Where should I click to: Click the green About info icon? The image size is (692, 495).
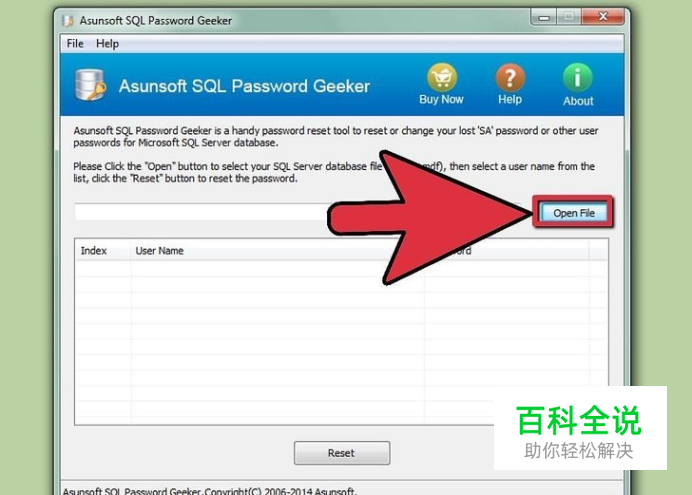tap(577, 78)
